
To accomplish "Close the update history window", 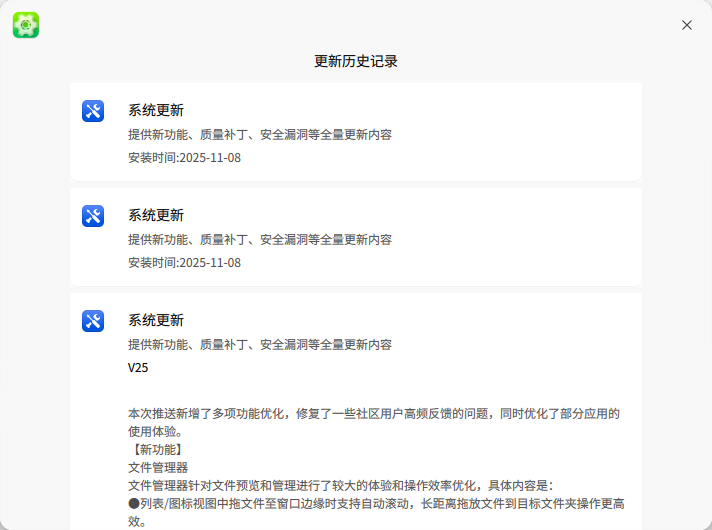I will pos(687,25).
